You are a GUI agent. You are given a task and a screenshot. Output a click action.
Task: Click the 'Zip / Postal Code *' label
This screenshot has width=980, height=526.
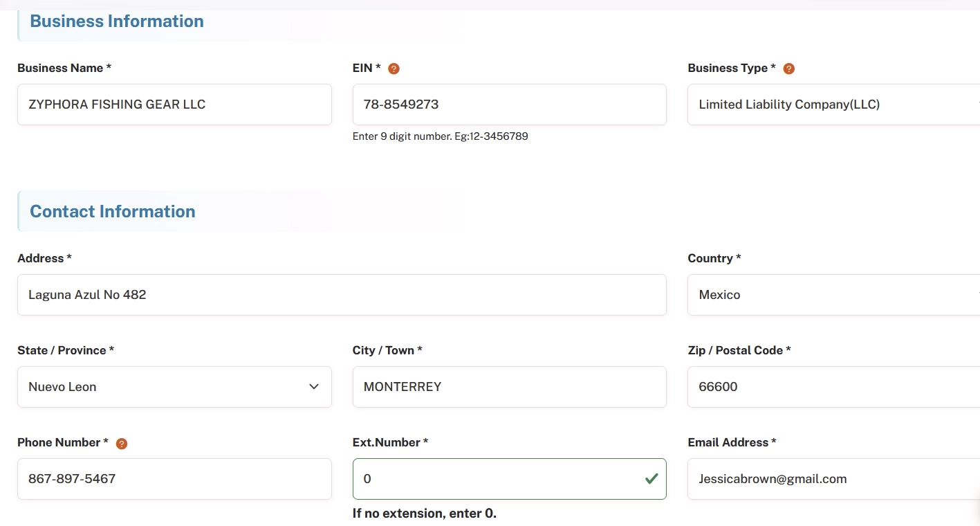[x=739, y=350]
